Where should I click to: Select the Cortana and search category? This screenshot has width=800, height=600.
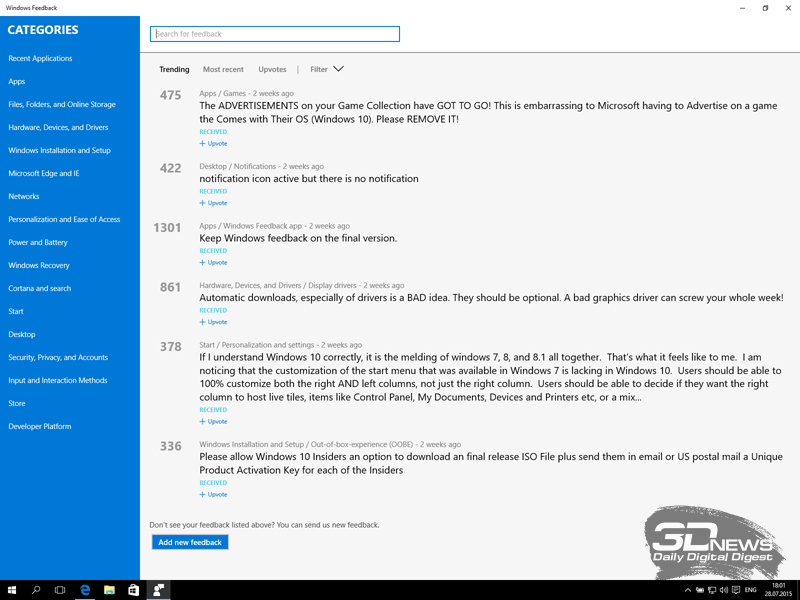coord(39,288)
